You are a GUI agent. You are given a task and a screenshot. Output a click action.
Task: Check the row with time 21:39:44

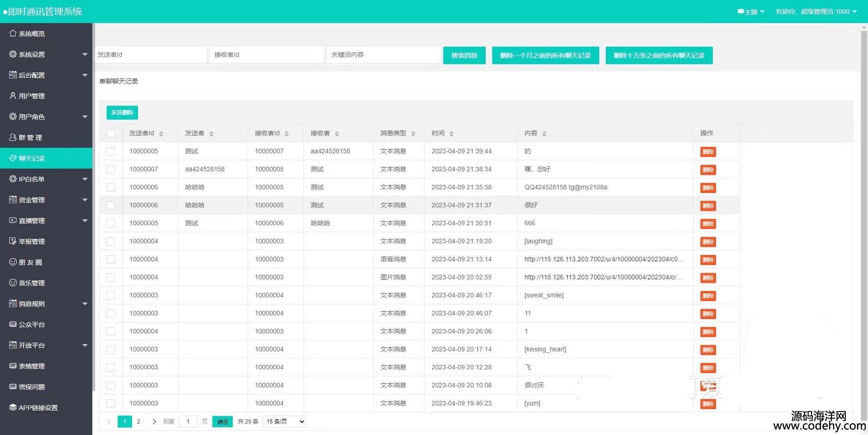[x=111, y=151]
